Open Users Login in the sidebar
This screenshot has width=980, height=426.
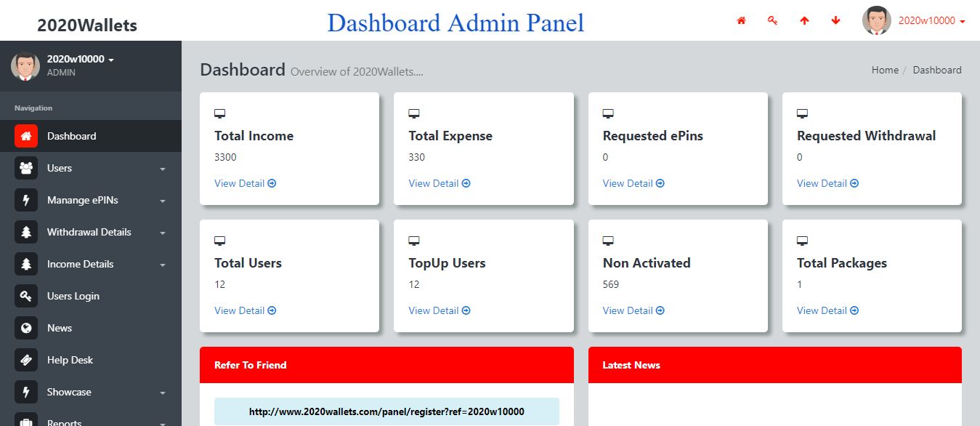91,296
